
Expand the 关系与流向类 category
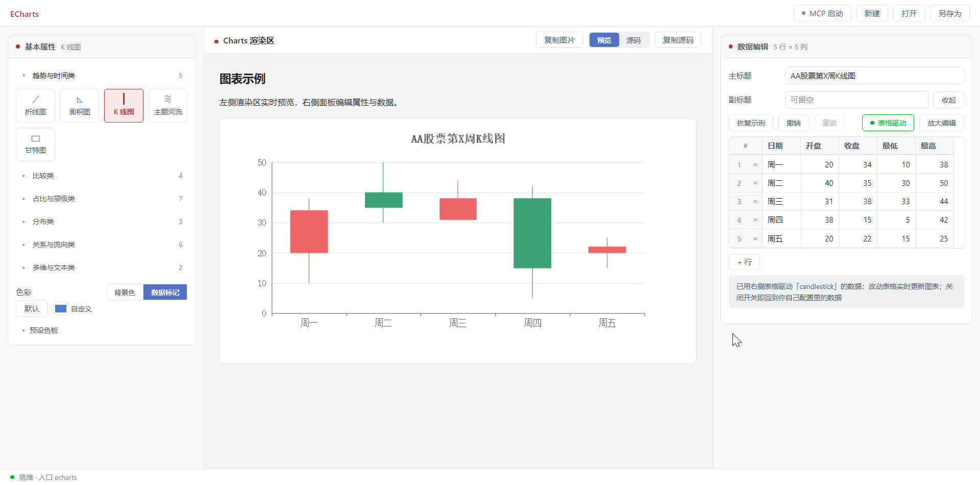coord(102,245)
